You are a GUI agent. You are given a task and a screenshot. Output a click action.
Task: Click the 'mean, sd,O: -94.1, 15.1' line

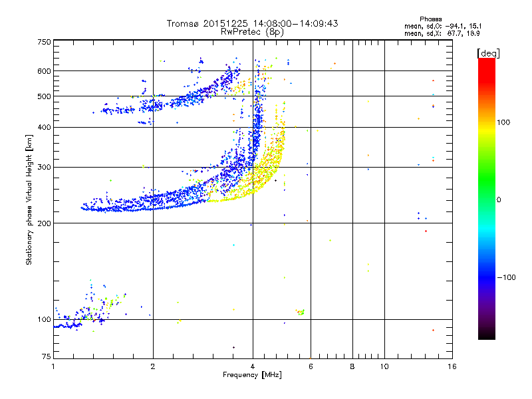pyautogui.click(x=443, y=26)
